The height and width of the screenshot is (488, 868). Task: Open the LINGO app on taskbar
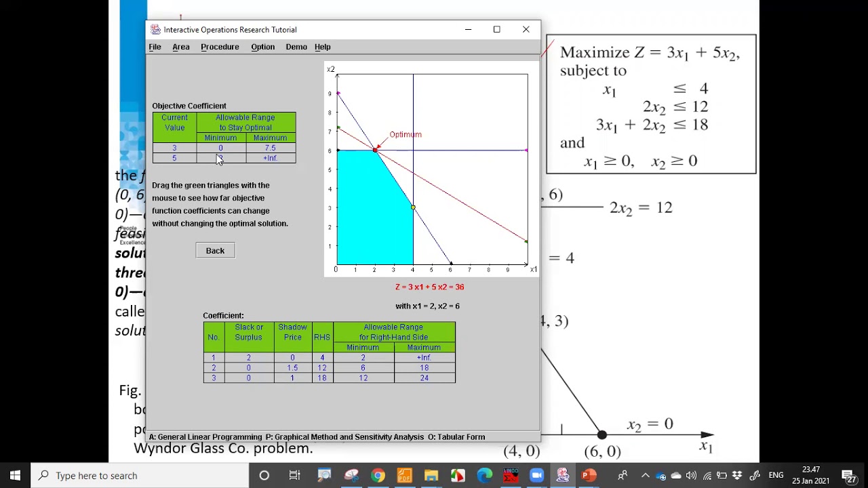[511, 475]
